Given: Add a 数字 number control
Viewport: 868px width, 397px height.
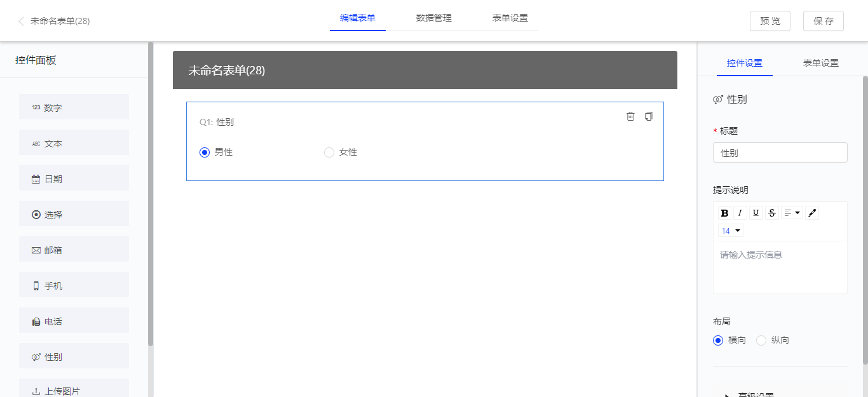Looking at the screenshot, I should point(74,107).
